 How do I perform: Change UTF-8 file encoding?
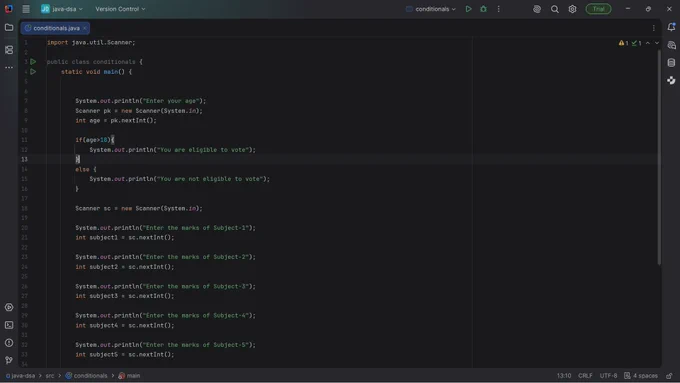pyautogui.click(x=608, y=376)
